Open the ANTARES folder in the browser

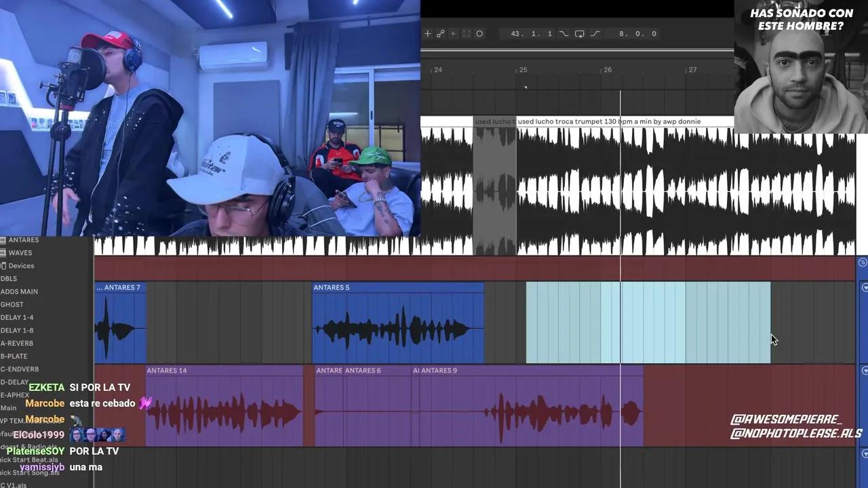click(x=23, y=240)
